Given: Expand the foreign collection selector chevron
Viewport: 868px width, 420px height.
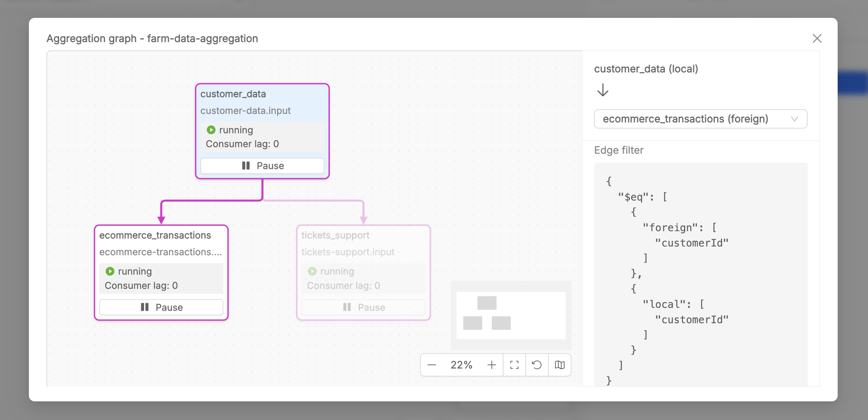Looking at the screenshot, I should [x=794, y=119].
